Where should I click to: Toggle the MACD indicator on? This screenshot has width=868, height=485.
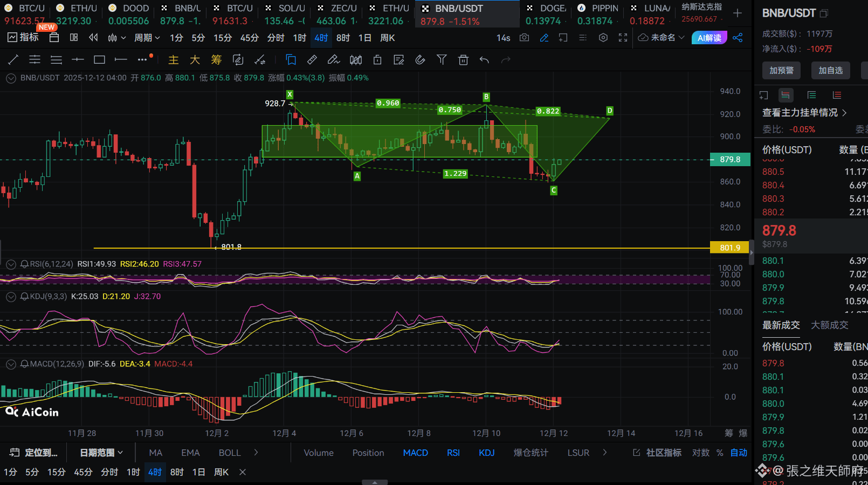415,453
